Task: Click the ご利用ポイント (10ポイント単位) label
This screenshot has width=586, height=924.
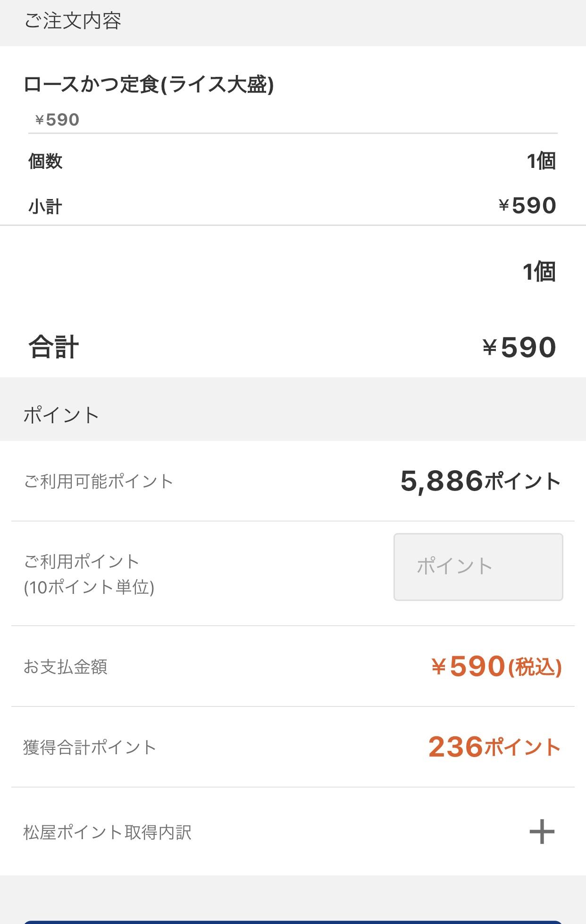Action: click(x=89, y=574)
